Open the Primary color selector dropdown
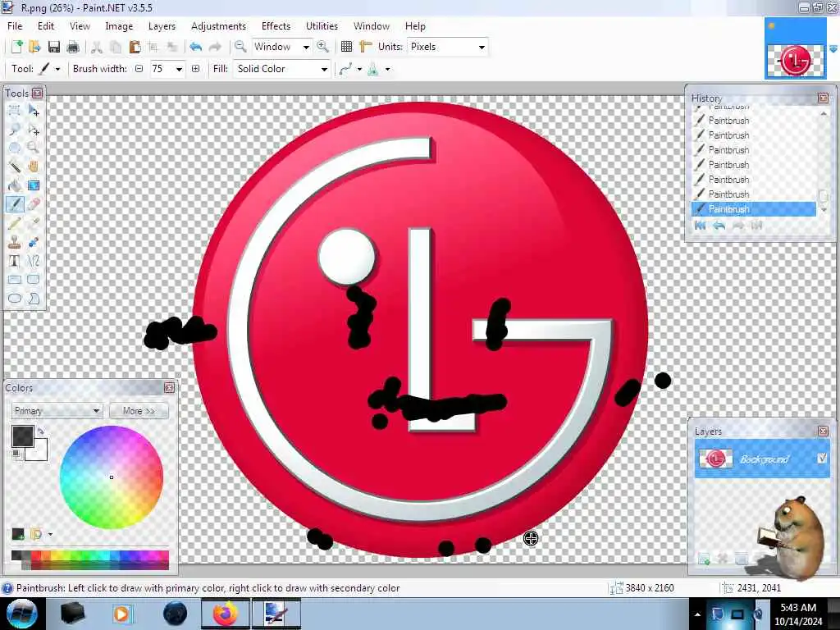The image size is (840, 630). point(57,411)
